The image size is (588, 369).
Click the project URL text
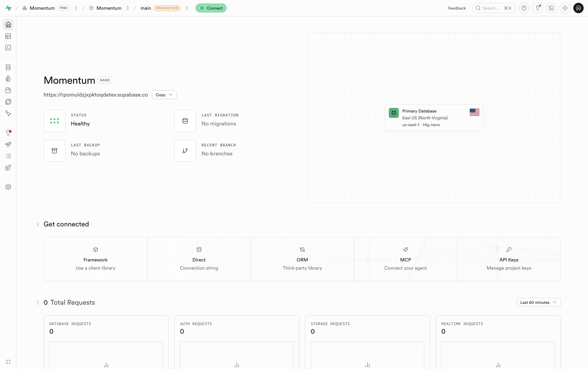click(x=96, y=95)
